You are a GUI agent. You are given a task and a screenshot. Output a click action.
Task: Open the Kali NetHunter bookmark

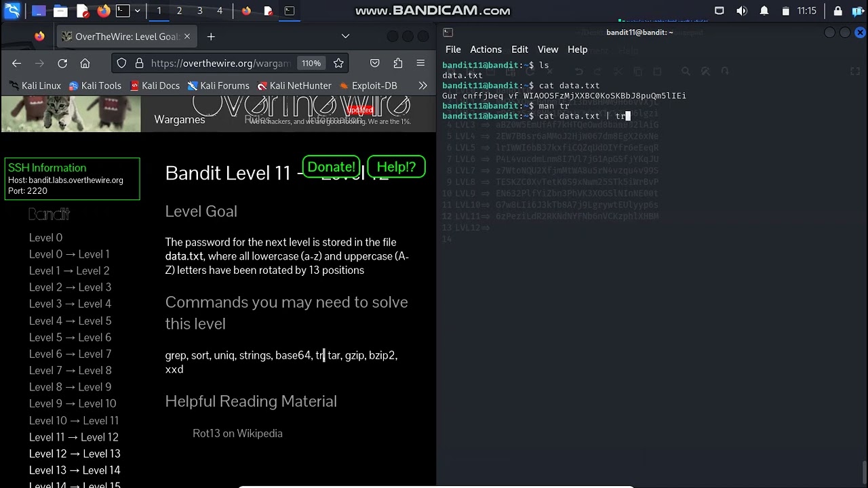[294, 86]
